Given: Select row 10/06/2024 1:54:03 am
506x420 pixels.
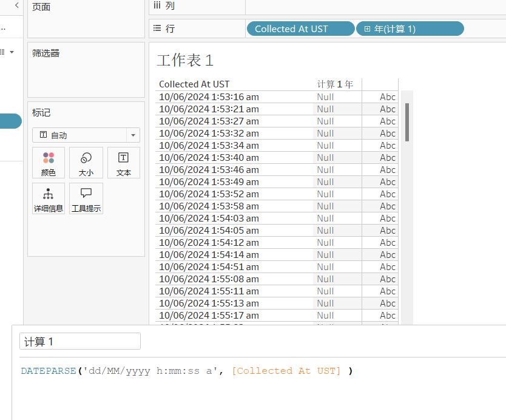Looking at the screenshot, I should (209, 218).
